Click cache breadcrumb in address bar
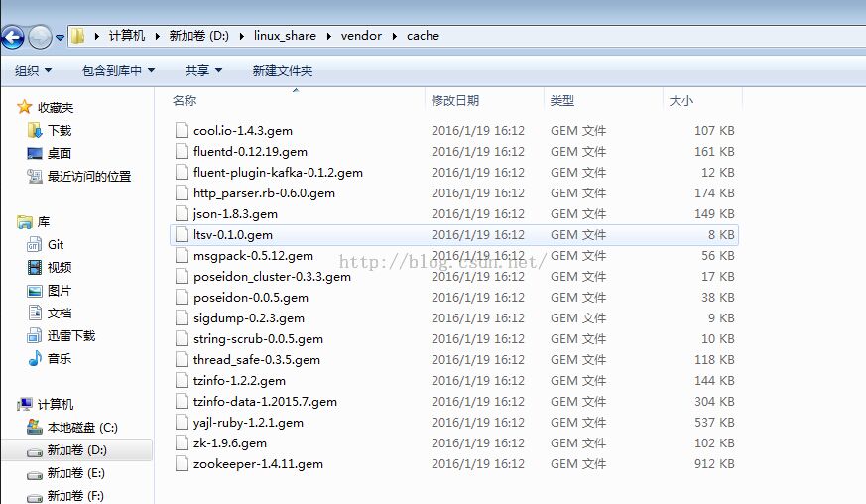866x504 pixels. [x=423, y=36]
